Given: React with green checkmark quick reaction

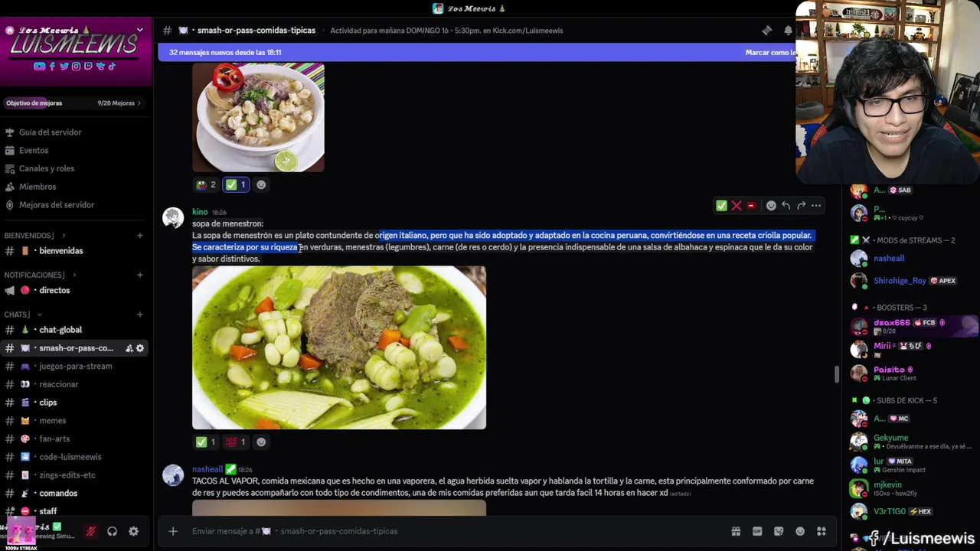Looking at the screenshot, I should click(721, 205).
